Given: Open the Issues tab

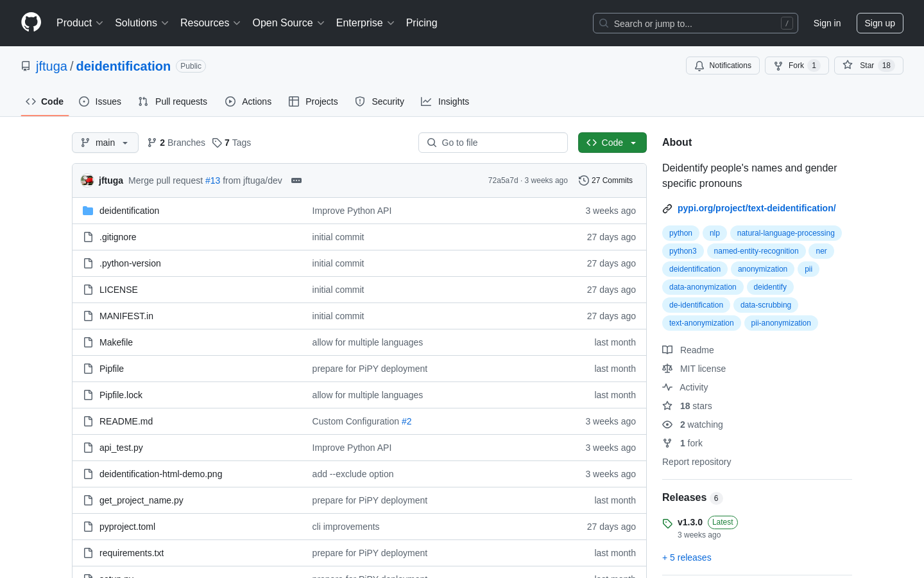Looking at the screenshot, I should click(x=100, y=101).
